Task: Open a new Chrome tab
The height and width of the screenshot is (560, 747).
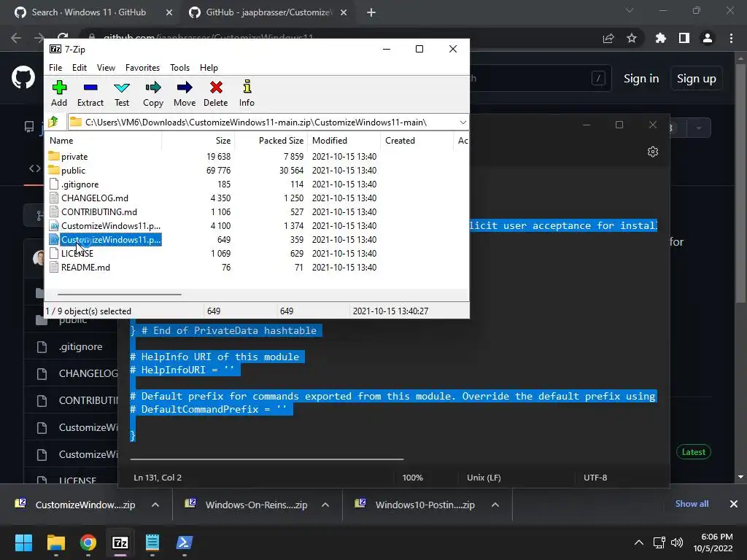Action: [x=371, y=12]
